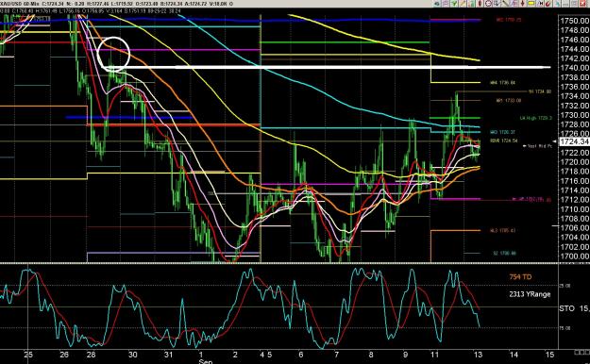Click the STO stochastic indicator label

(x=567, y=308)
